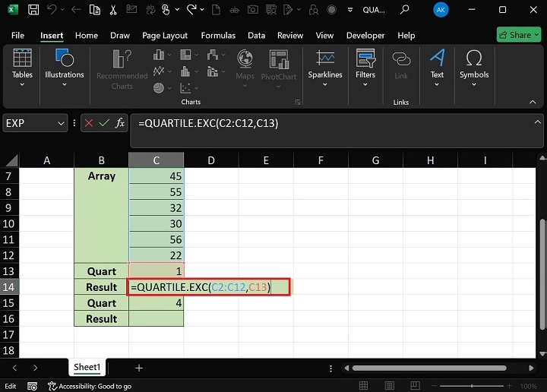This screenshot has width=547, height=392.
Task: Switch to Page Break Preview icon
Action: pos(415,386)
